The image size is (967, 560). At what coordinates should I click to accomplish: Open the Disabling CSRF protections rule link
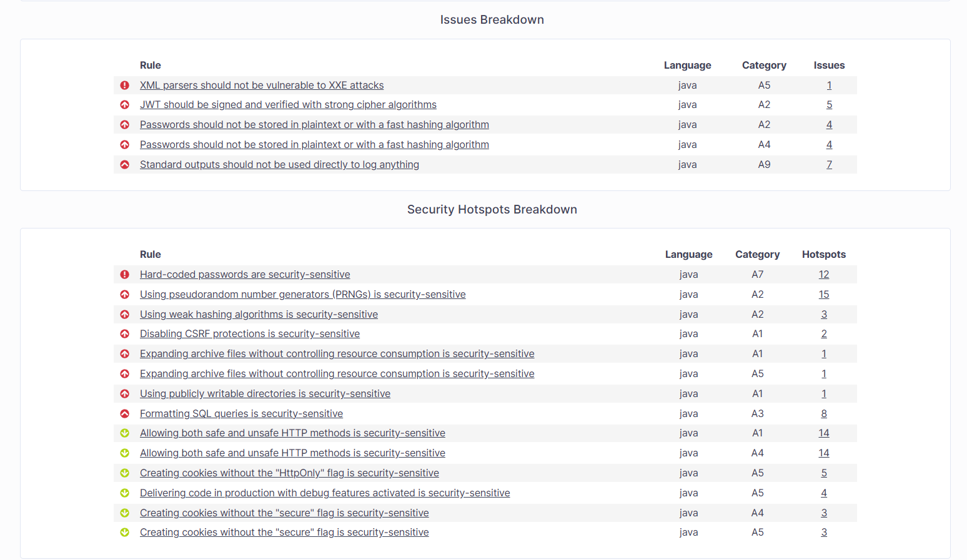pos(250,334)
